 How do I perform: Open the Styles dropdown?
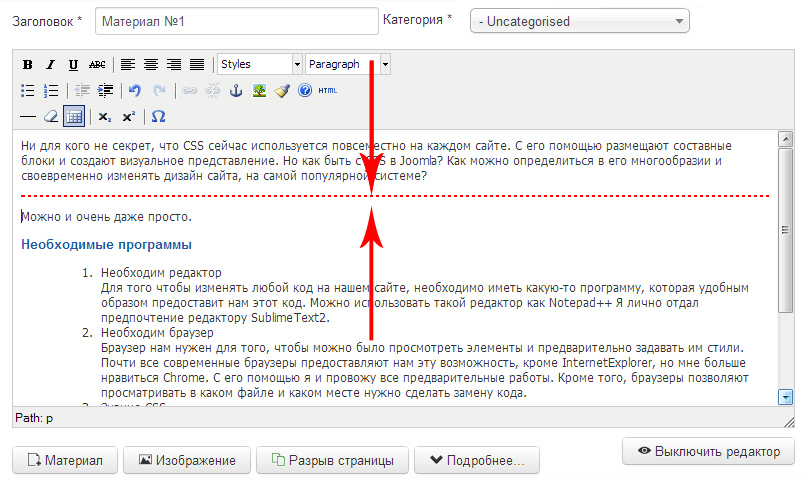pos(260,64)
